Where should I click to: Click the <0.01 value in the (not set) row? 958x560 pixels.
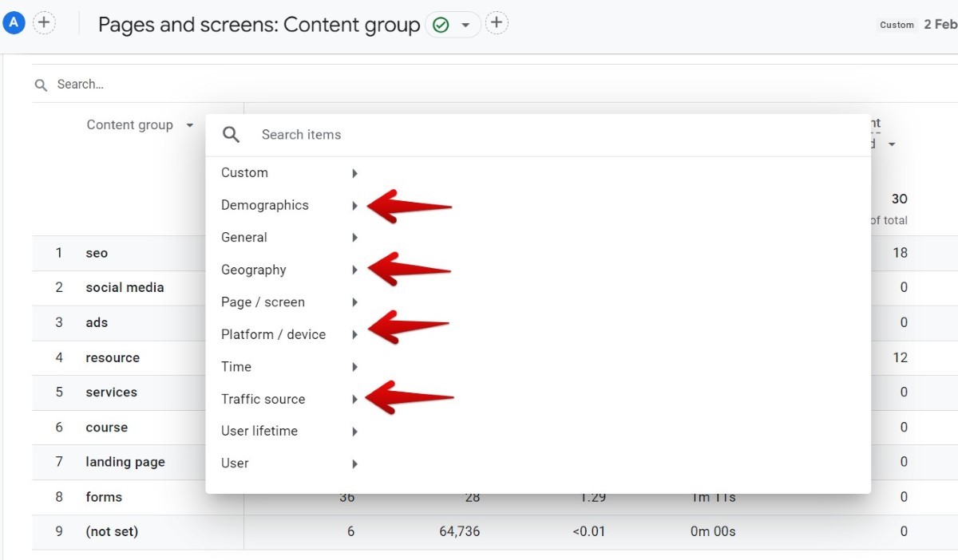click(x=588, y=531)
